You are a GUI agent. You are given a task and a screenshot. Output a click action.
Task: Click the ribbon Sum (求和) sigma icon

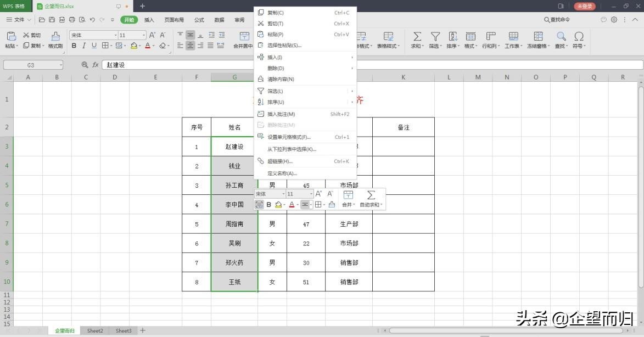point(417,36)
